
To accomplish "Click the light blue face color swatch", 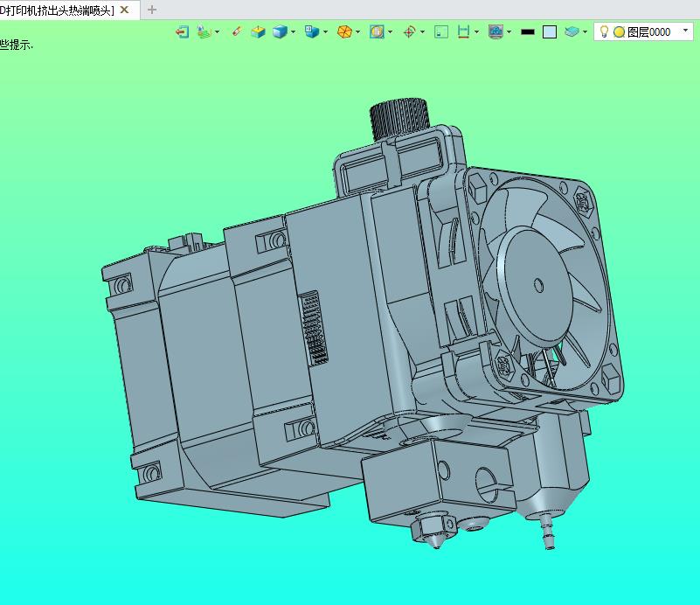I will [550, 32].
